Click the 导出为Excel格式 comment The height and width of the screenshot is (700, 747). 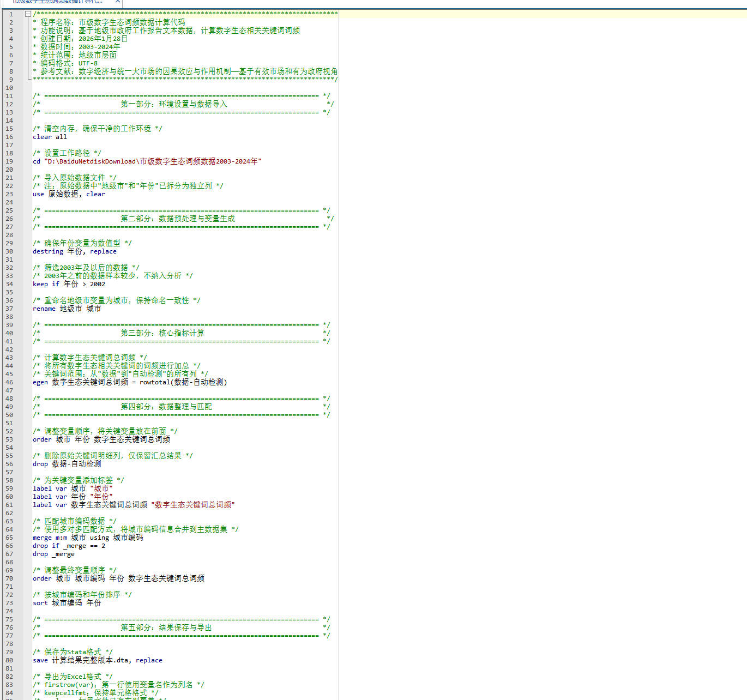coord(73,677)
